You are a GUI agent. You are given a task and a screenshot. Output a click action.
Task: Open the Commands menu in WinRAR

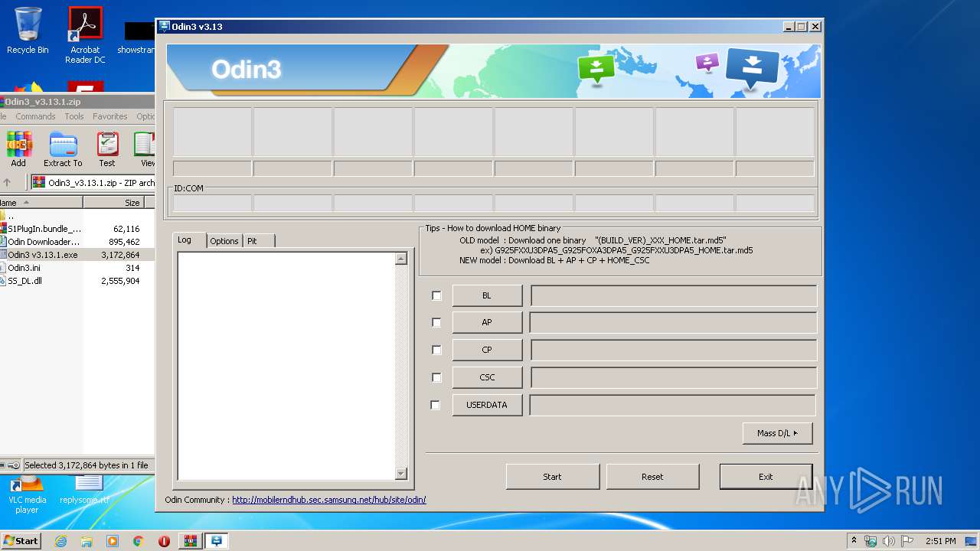tap(35, 116)
